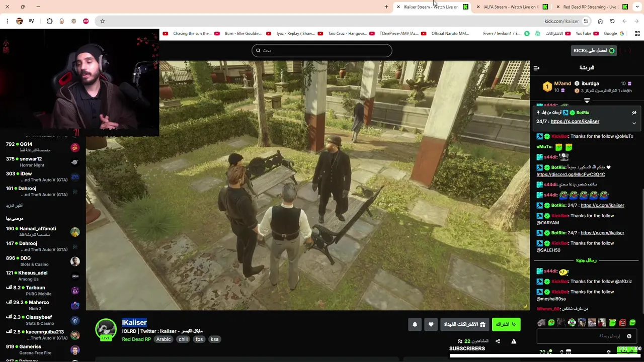Screen dimensions: 644x362
Task: Open the browser extensions puzzle icon
Action: click(x=49, y=21)
